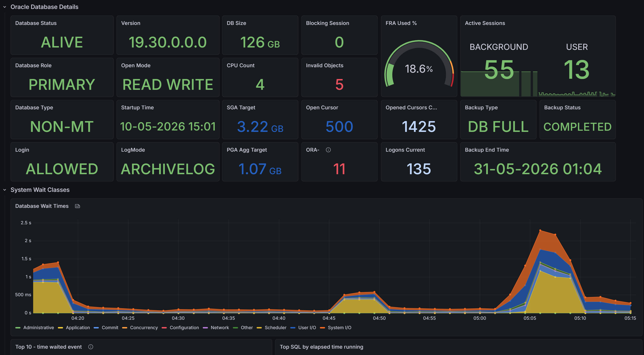Click the SGA Target value 3.22 GB
Screen dimensions: 644x355
coord(260,127)
